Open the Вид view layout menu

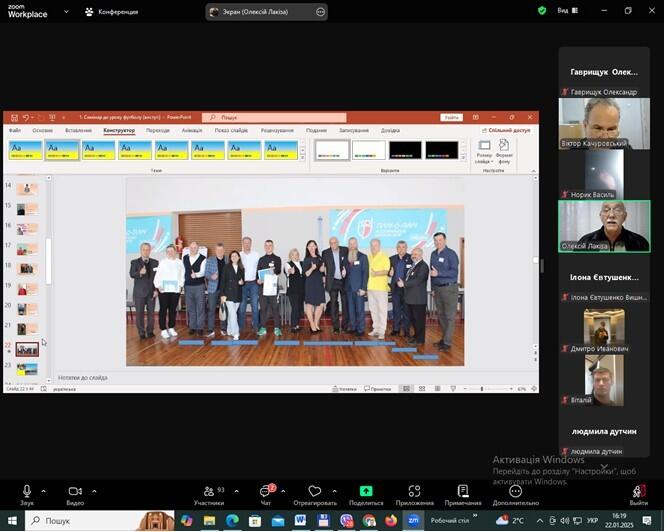[567, 11]
